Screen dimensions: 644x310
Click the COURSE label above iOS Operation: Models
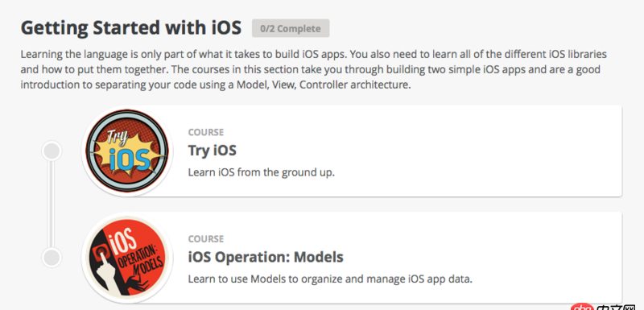tap(206, 239)
